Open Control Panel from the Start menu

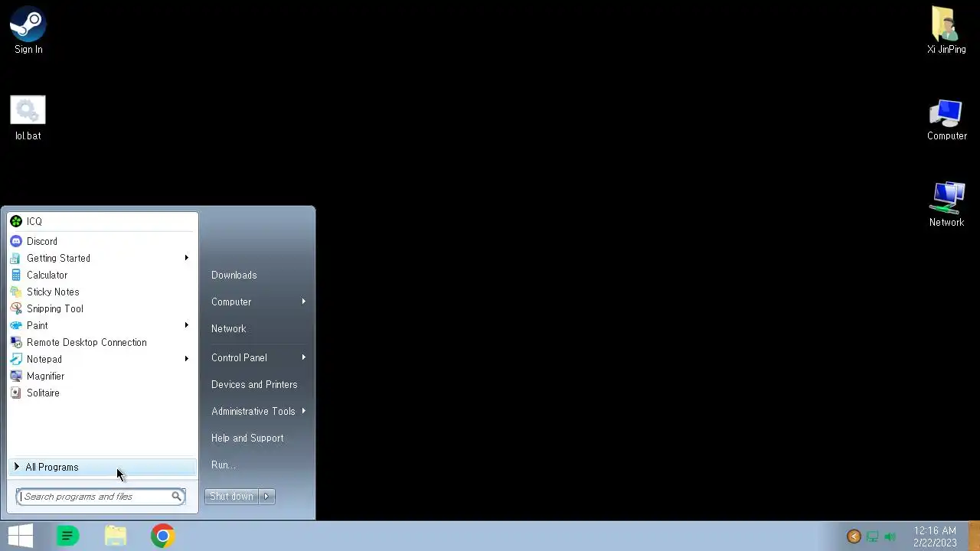pos(239,357)
